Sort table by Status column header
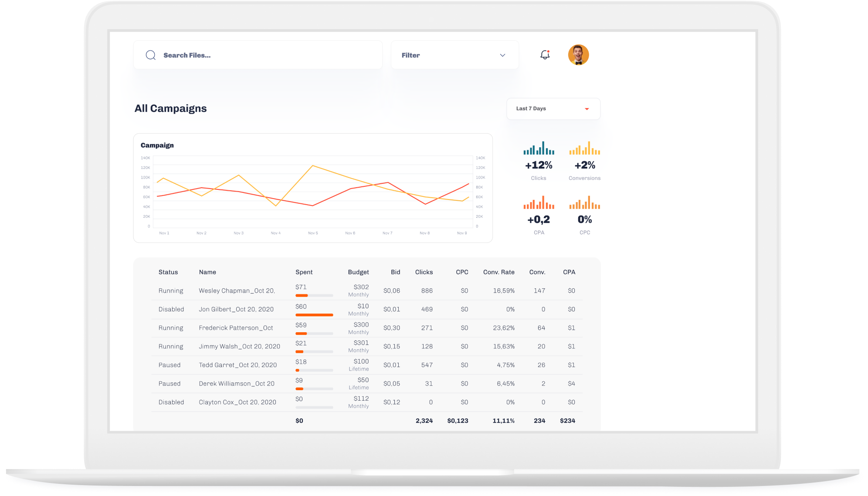This screenshot has width=868, height=496. (168, 272)
